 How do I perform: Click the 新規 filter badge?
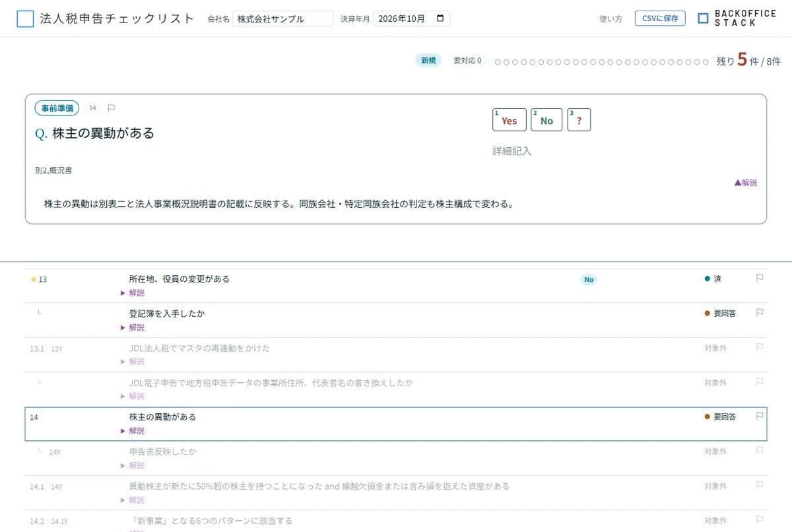(x=429, y=61)
